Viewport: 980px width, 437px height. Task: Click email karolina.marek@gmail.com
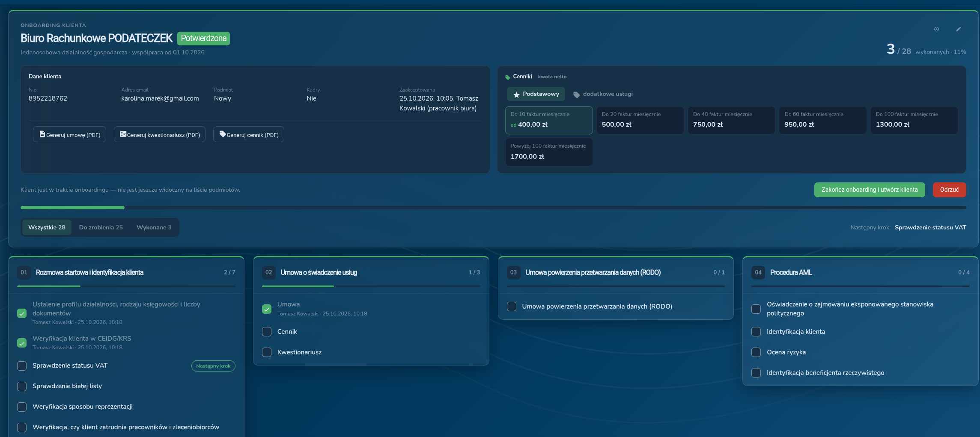pyautogui.click(x=160, y=98)
